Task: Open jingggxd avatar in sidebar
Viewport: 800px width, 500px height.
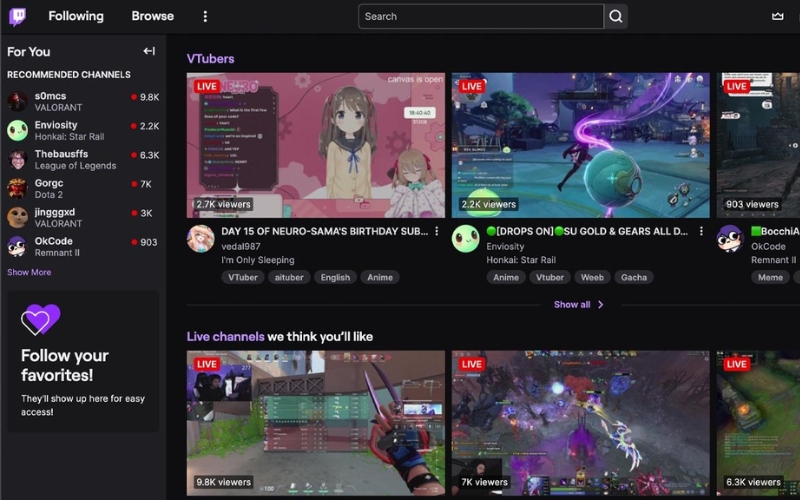Action: coord(17,218)
